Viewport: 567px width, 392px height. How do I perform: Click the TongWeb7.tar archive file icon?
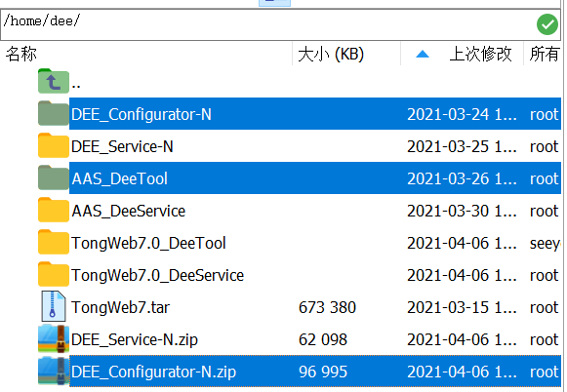(x=53, y=306)
